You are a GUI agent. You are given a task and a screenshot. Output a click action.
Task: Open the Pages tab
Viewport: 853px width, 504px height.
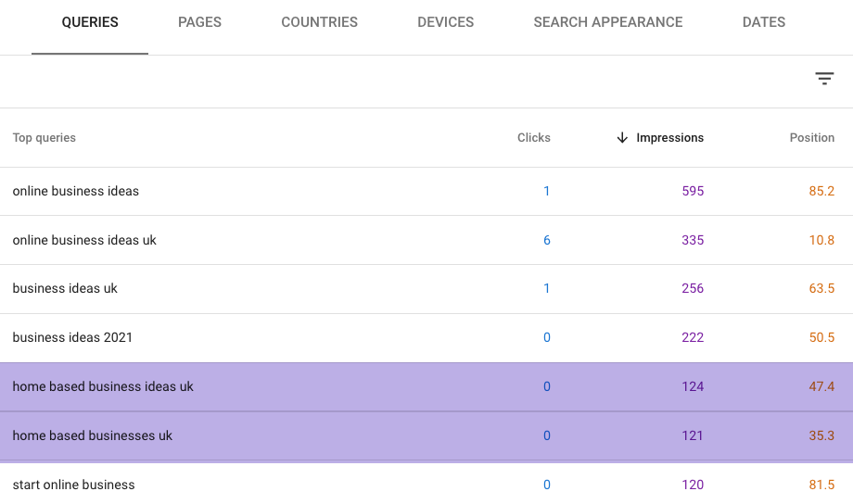(199, 22)
